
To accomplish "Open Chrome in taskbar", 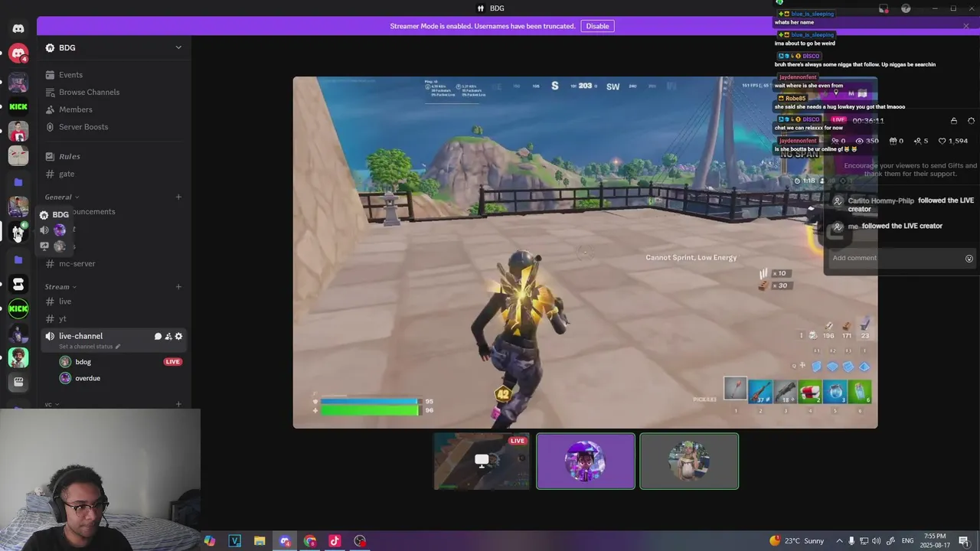I will pos(310,541).
